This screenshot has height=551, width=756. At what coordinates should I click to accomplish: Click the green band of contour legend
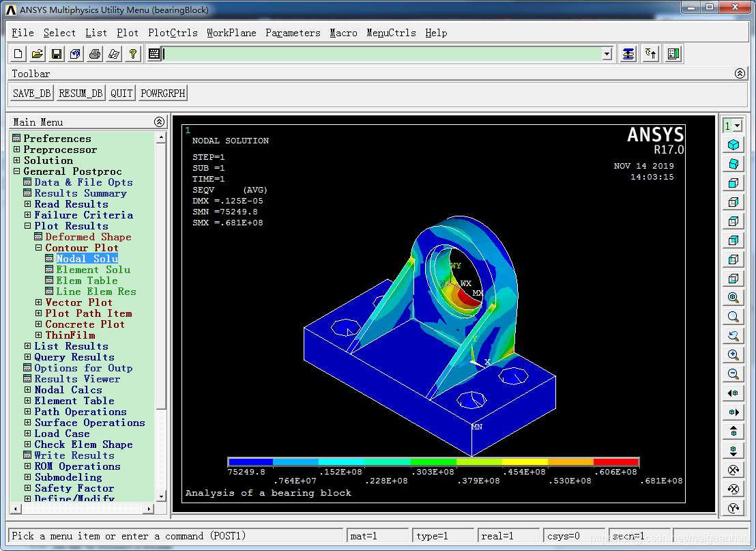(x=433, y=462)
